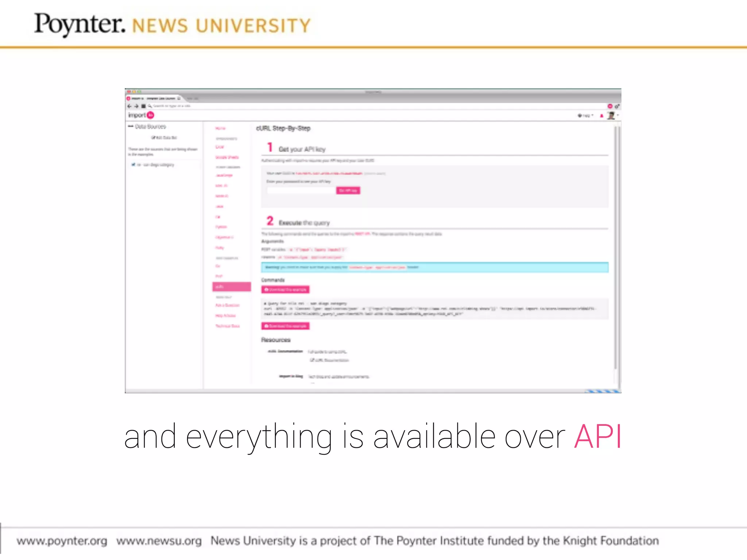Open the user avatar menu
747x560 pixels.
pos(612,116)
